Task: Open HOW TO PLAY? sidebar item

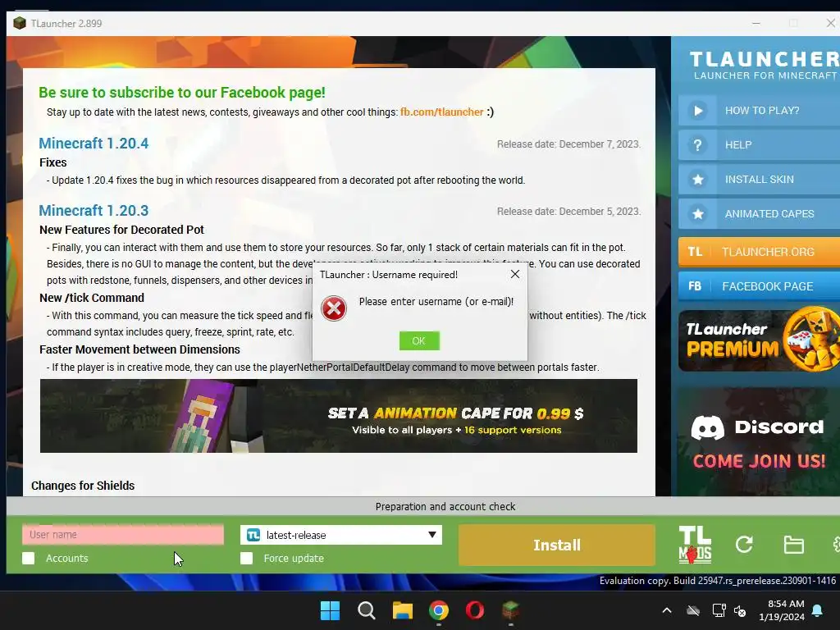Action: [759, 111]
